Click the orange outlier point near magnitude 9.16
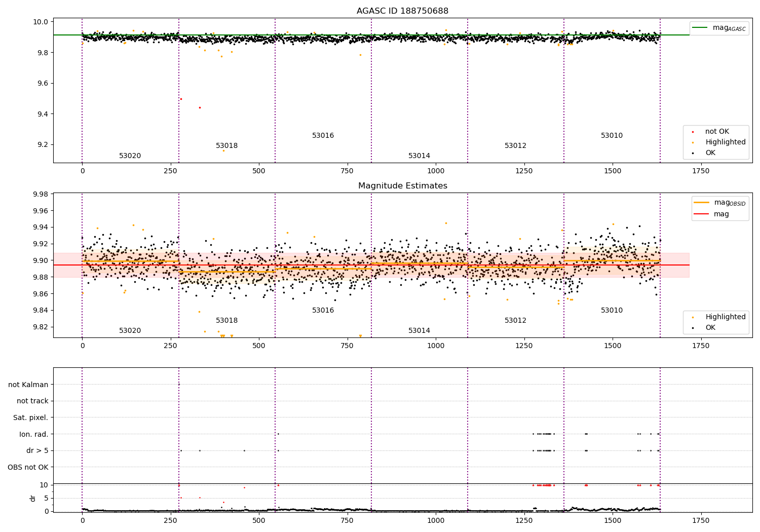The height and width of the screenshot is (532, 760). coord(223,150)
